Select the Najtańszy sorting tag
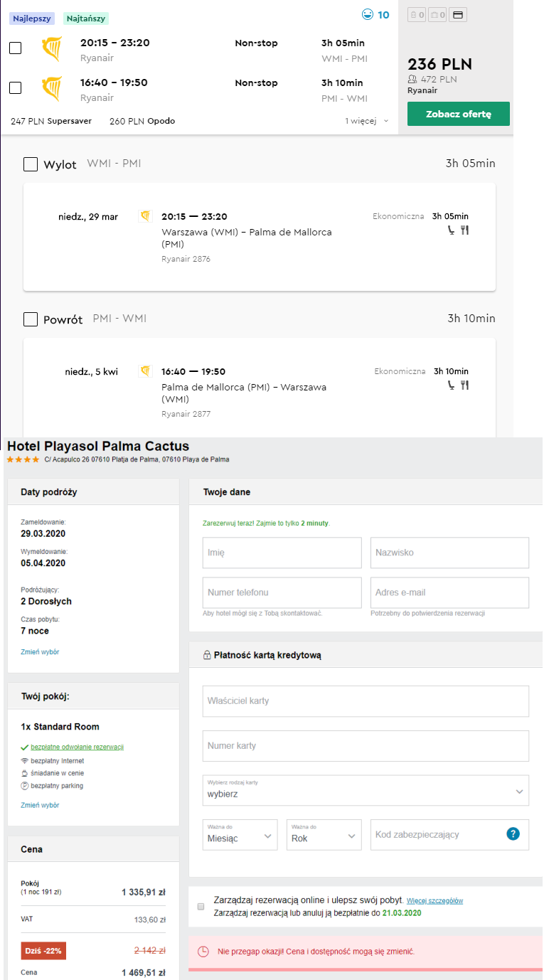 [86, 18]
